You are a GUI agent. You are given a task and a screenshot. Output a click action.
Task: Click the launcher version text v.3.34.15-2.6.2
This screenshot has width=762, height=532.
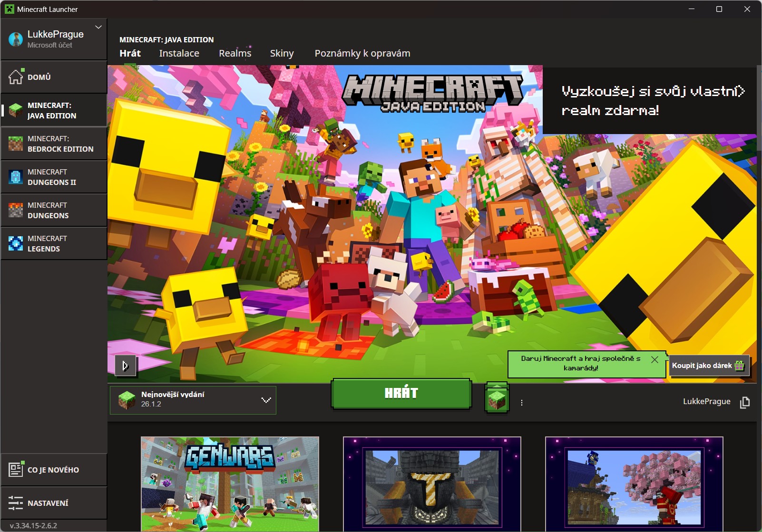pyautogui.click(x=33, y=526)
